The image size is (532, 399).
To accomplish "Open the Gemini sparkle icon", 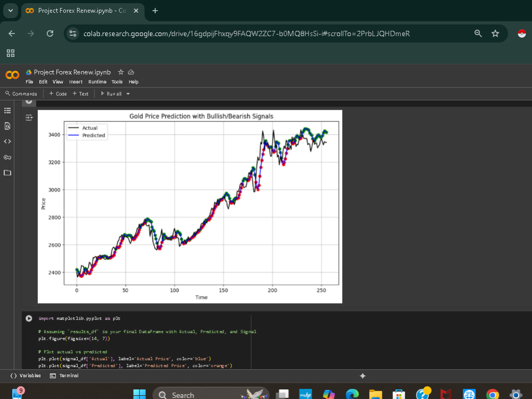I will point(362,376).
